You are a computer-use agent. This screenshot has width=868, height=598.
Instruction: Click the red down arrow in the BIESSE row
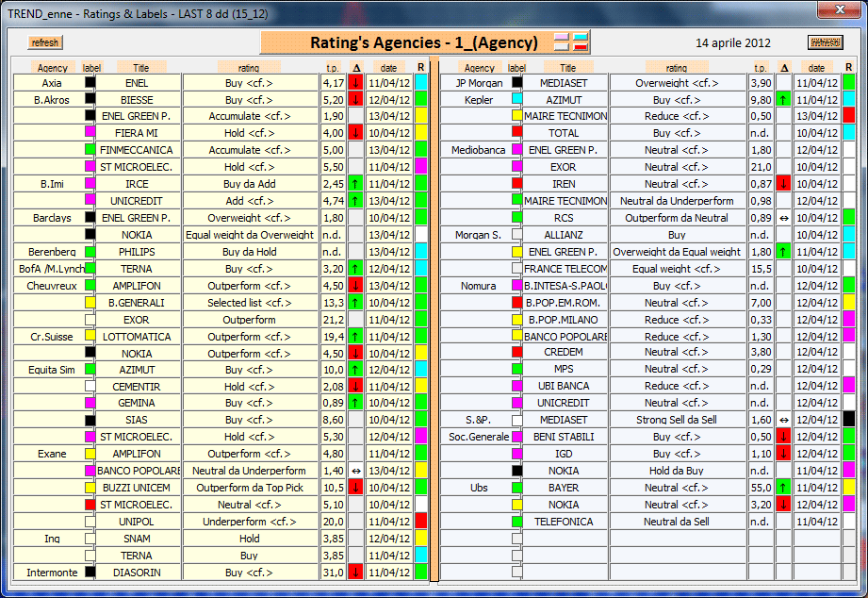[x=355, y=100]
